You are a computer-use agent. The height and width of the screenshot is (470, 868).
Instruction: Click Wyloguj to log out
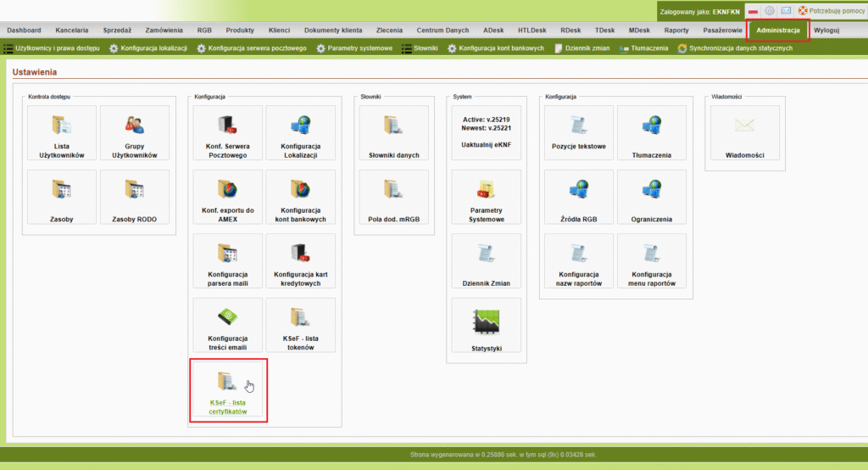(826, 31)
